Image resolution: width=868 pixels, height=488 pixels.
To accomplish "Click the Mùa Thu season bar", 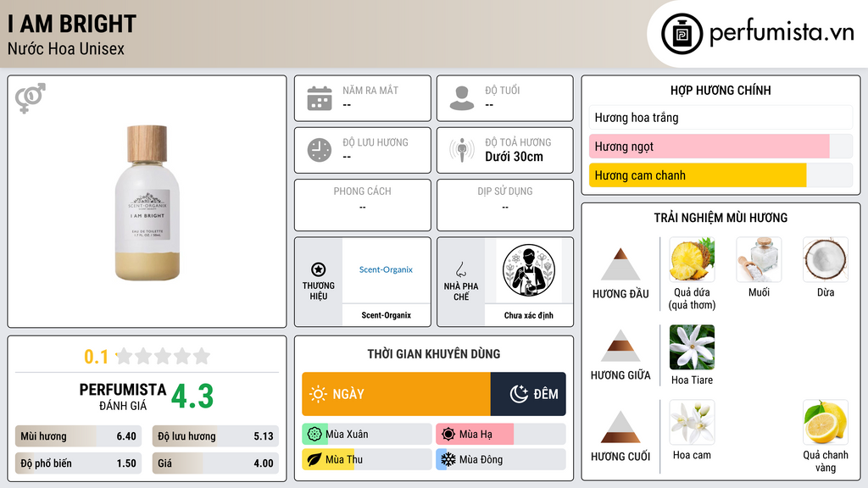I will tap(367, 459).
